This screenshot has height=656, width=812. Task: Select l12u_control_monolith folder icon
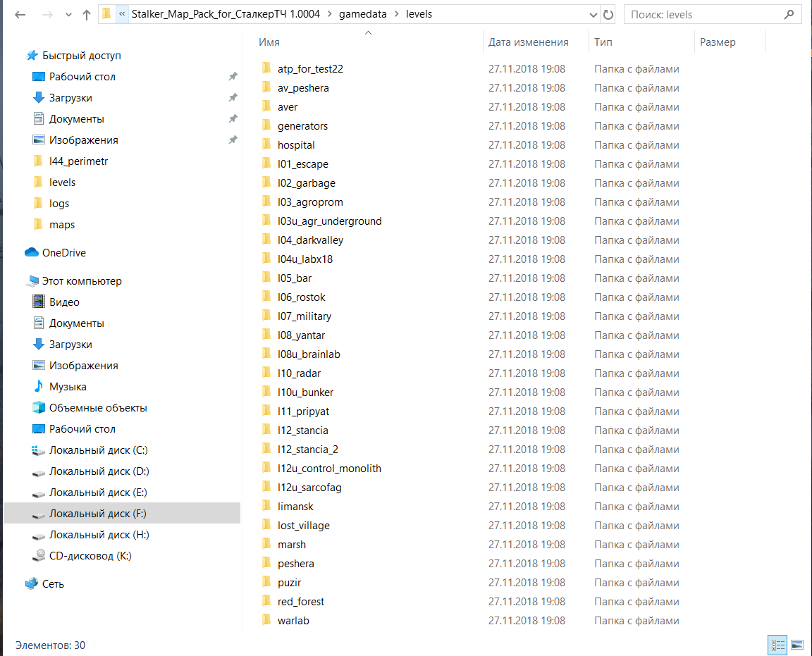266,468
